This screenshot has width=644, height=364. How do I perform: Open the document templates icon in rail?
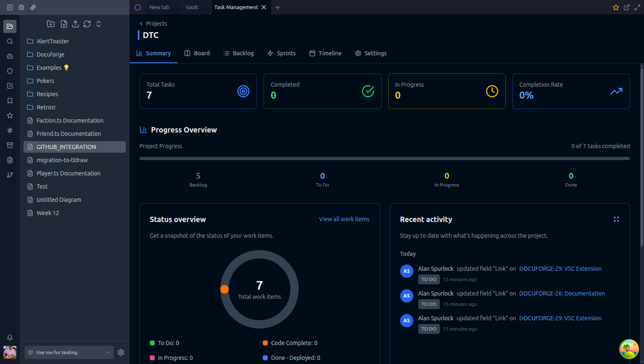click(x=10, y=160)
